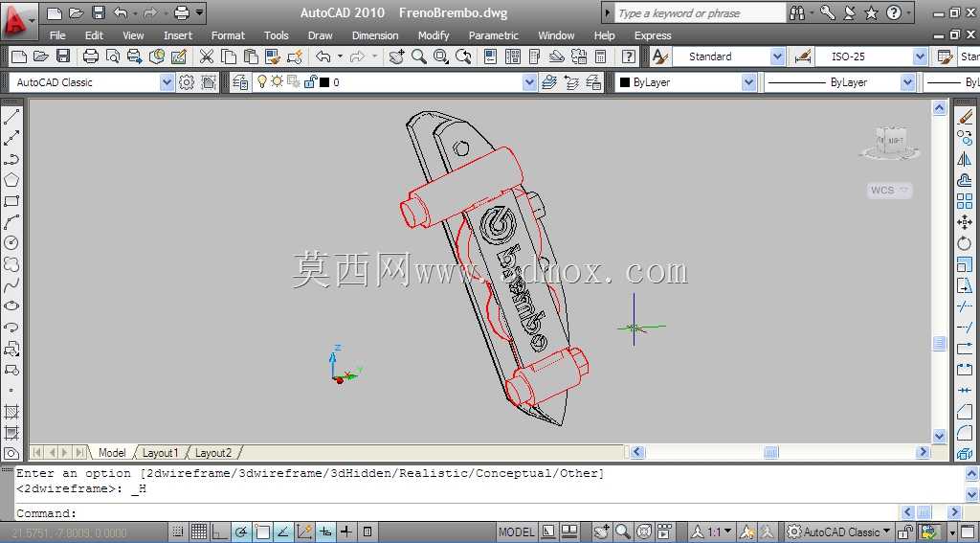The height and width of the screenshot is (543, 980).
Task: Click the AutoCAD application menu button
Action: [x=19, y=21]
